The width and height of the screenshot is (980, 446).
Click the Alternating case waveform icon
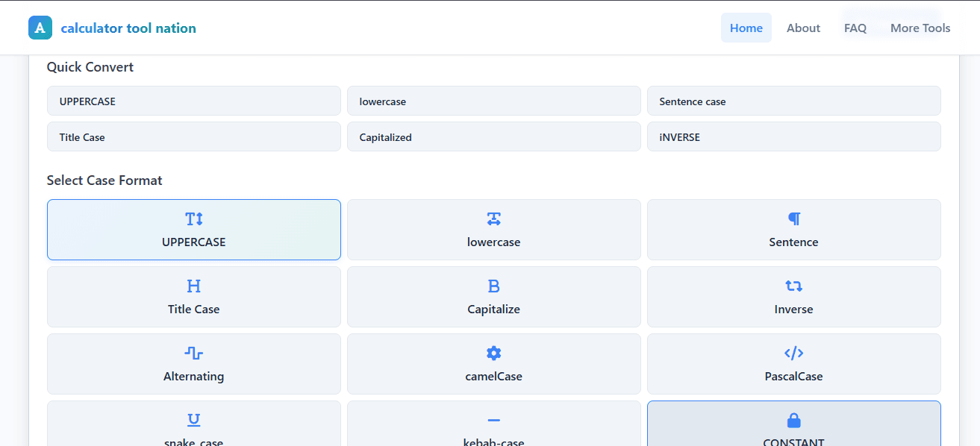pyautogui.click(x=193, y=353)
